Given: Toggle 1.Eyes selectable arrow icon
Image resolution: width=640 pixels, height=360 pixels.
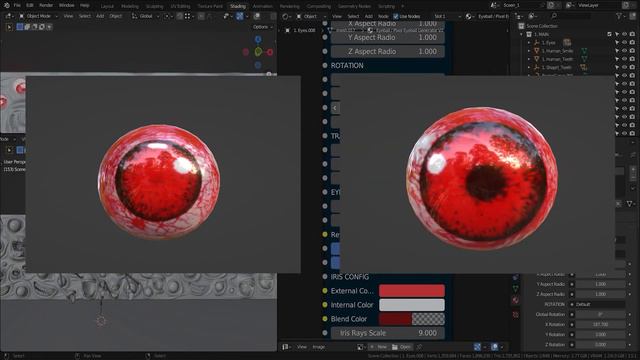Looking at the screenshot, I should point(617,42).
